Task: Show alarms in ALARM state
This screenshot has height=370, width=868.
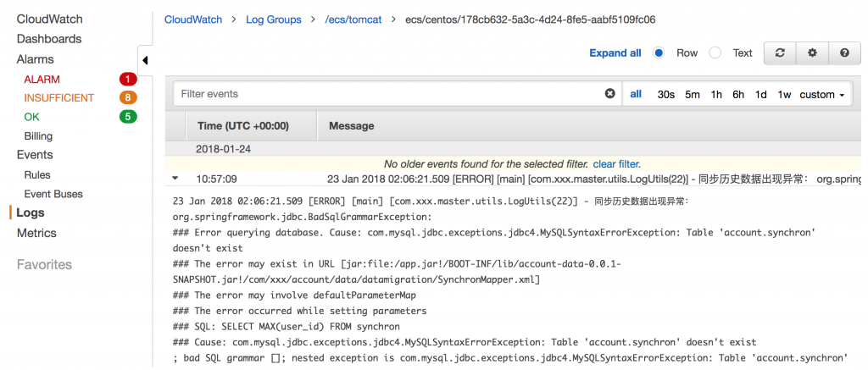Action: tap(42, 80)
